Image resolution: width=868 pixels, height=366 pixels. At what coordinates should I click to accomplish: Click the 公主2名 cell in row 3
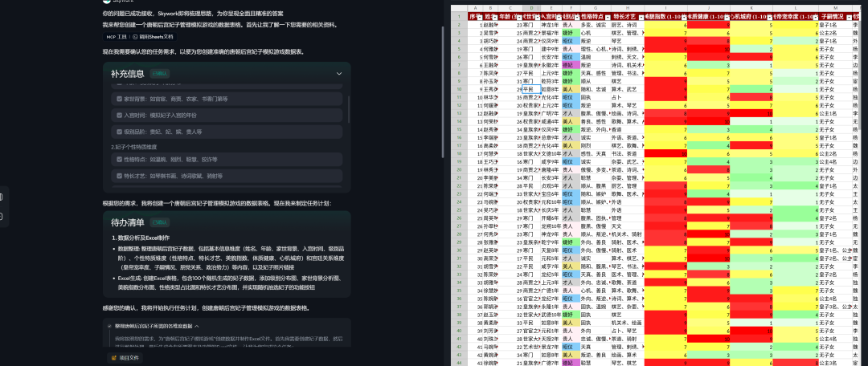(835, 33)
